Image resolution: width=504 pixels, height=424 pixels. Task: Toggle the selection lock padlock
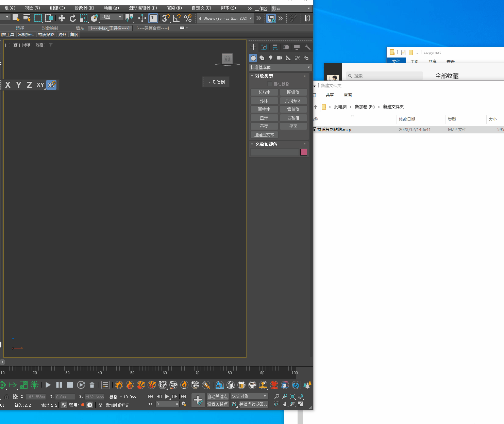click(6, 396)
